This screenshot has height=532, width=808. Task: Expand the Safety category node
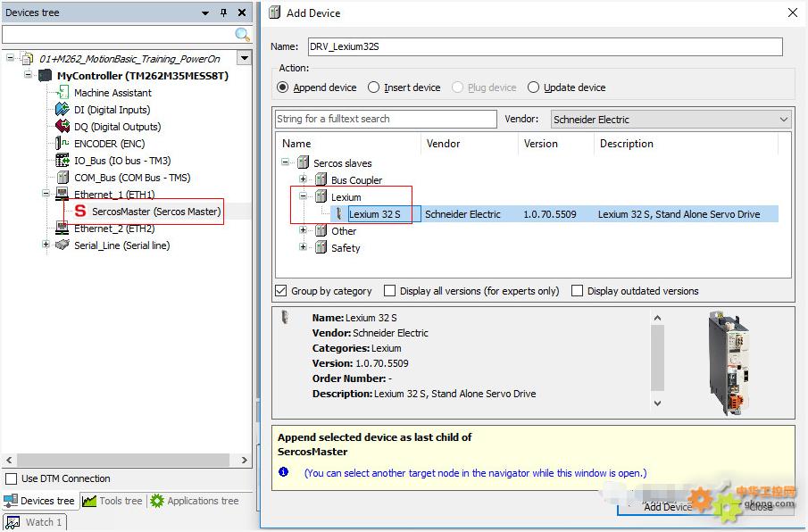tap(304, 248)
